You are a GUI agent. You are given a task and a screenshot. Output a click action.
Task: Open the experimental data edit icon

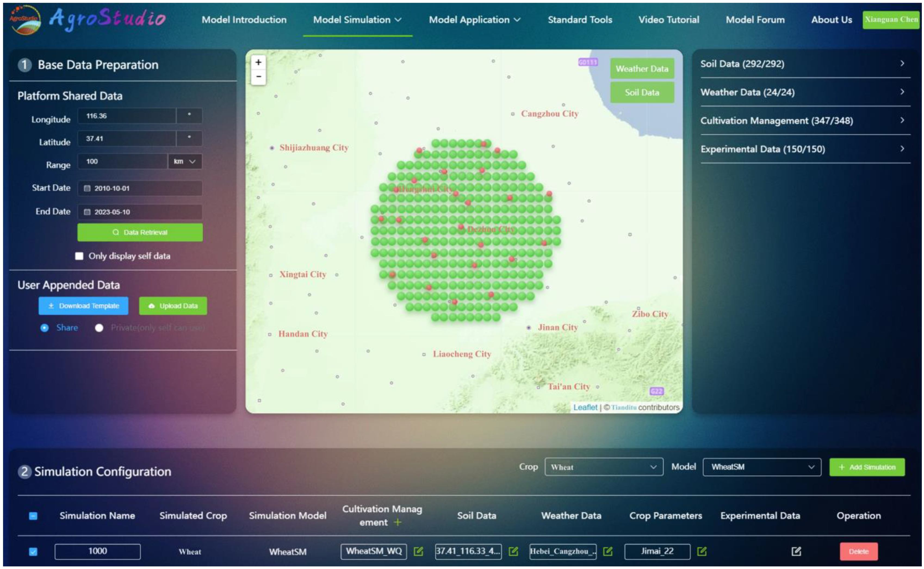coord(796,551)
